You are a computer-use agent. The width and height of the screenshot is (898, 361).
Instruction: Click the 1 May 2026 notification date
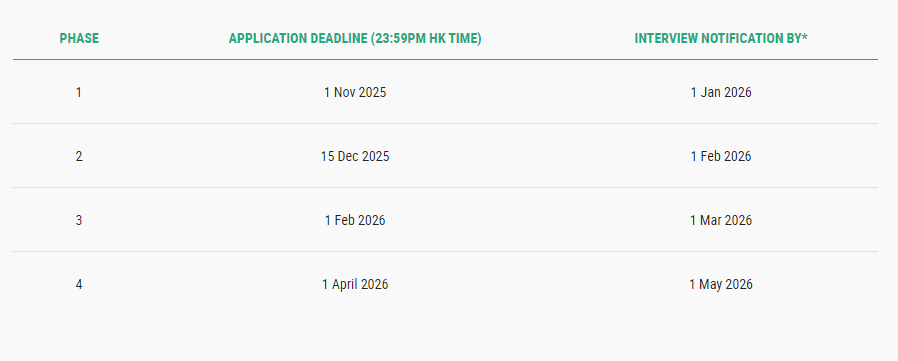[x=721, y=285]
